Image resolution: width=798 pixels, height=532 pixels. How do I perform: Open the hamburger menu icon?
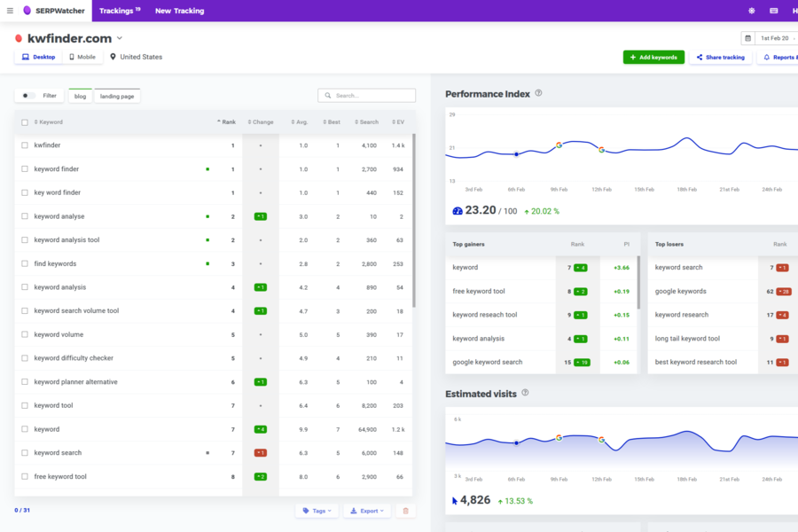[x=10, y=11]
